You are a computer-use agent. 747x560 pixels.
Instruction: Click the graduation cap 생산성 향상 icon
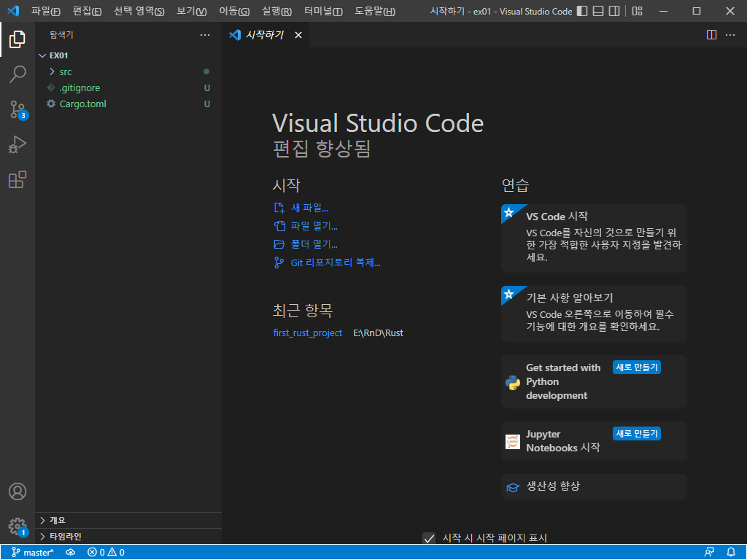pos(513,487)
